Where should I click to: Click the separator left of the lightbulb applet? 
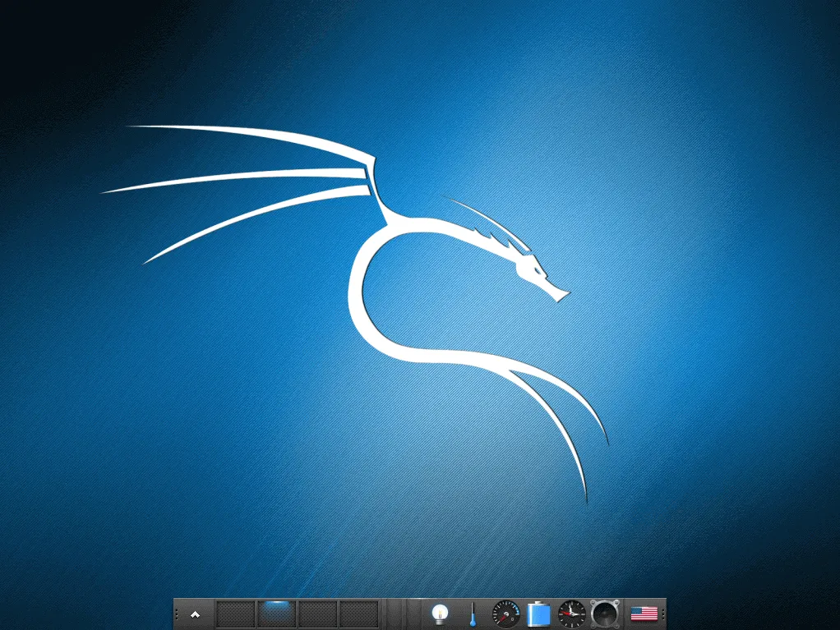(x=421, y=614)
